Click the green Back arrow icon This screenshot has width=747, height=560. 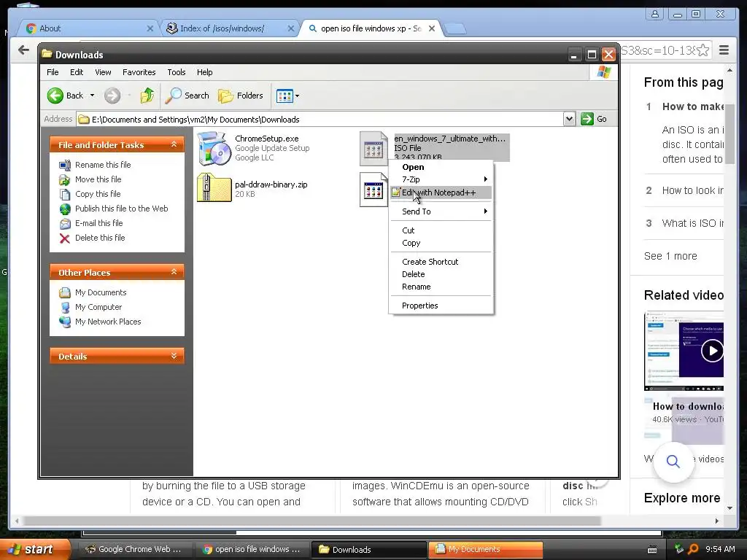[x=55, y=96]
